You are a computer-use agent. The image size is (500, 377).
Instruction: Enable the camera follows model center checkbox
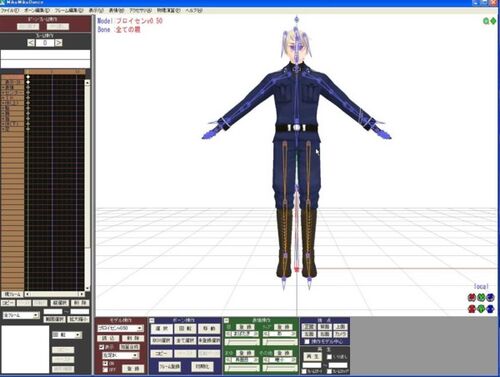[307, 342]
